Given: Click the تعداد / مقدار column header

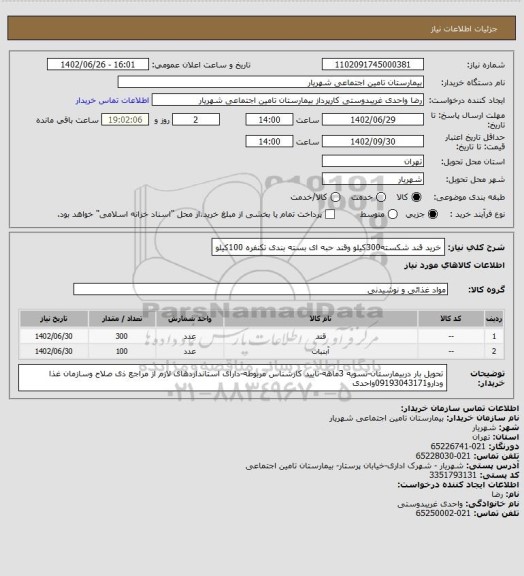Looking at the screenshot, I should pyautogui.click(x=122, y=319).
